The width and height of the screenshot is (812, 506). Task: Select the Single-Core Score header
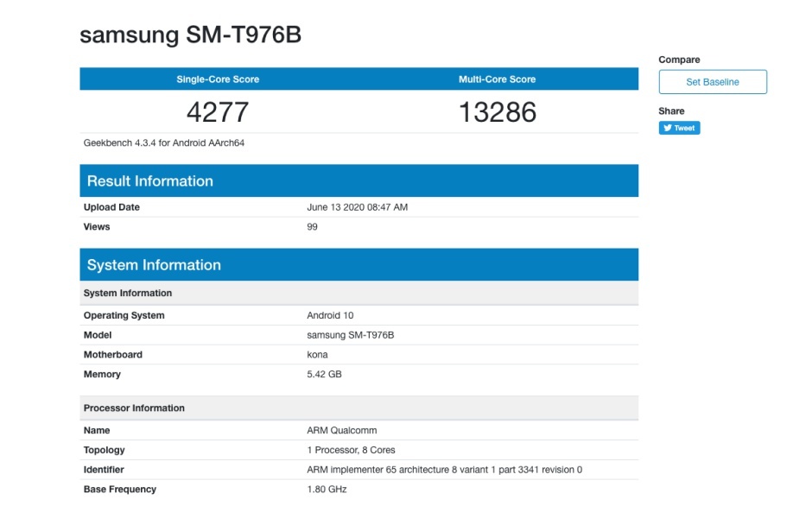[218, 79]
